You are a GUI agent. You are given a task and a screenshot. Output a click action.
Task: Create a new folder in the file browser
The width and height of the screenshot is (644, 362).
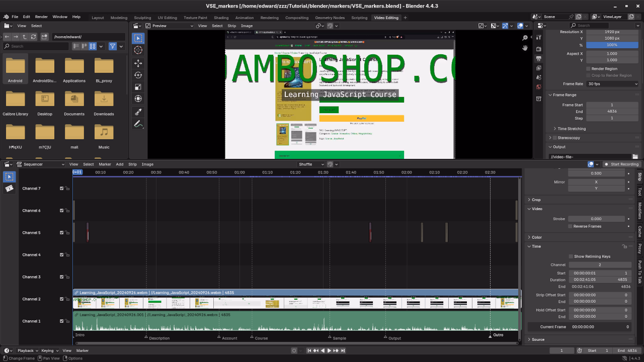(45, 37)
